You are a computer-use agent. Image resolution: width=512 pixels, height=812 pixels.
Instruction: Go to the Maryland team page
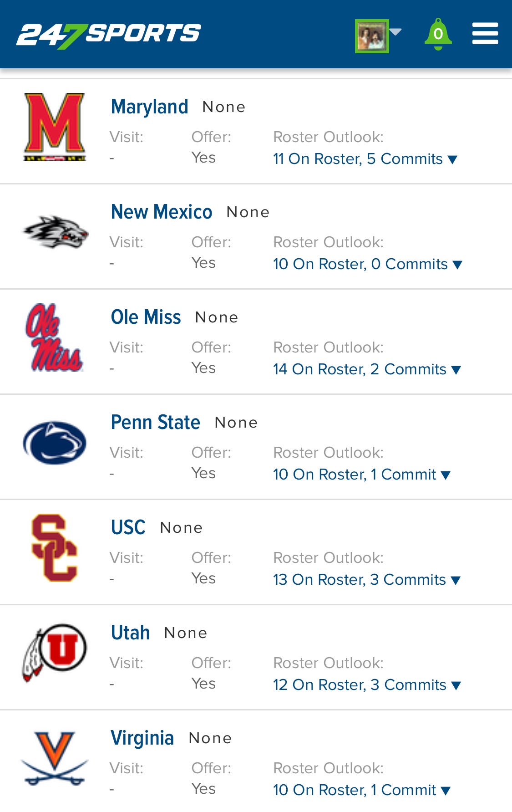click(150, 107)
